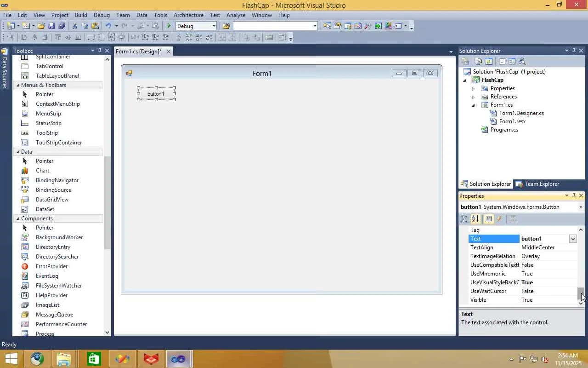Click the View Code icon in Solution Explorer
The width and height of the screenshot is (588, 368).
coord(502,61)
